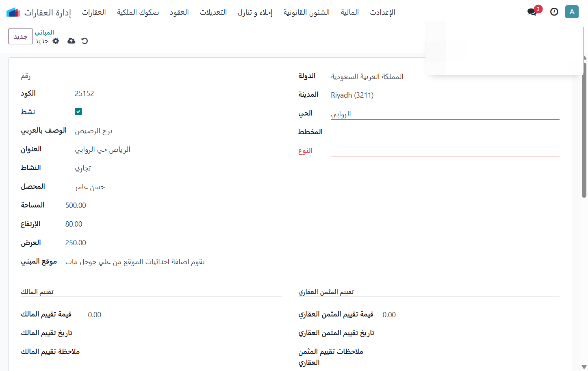The height and width of the screenshot is (371, 588).
Task: Go back to المباني breadcrumb link
Action: [x=44, y=32]
